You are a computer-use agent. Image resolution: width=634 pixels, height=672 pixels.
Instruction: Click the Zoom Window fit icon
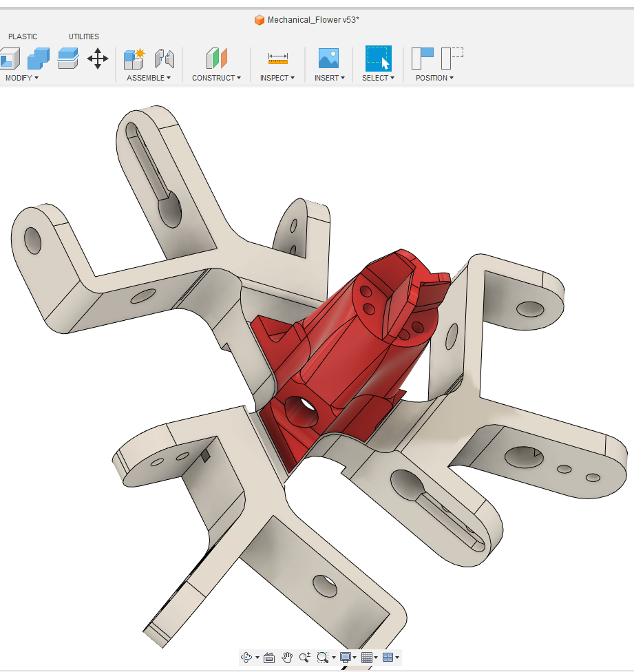323,657
